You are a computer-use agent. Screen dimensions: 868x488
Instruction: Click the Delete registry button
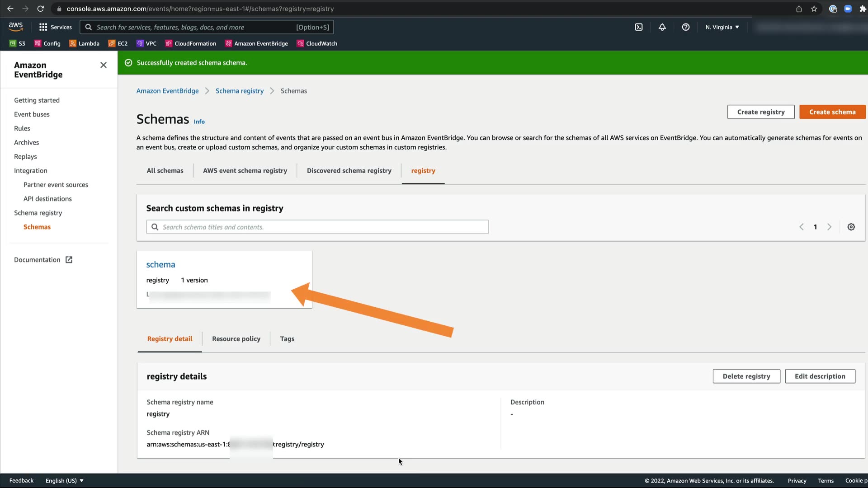point(746,376)
